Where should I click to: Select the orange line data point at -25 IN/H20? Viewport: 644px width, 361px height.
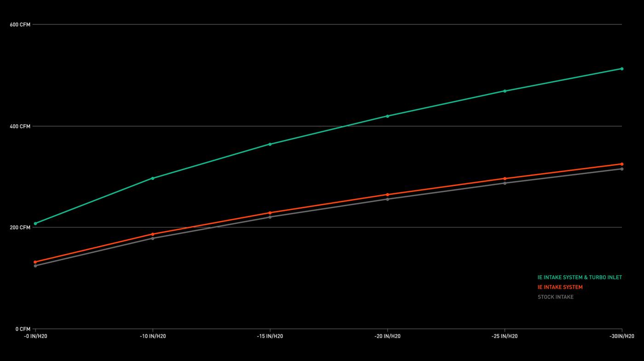[505, 179]
